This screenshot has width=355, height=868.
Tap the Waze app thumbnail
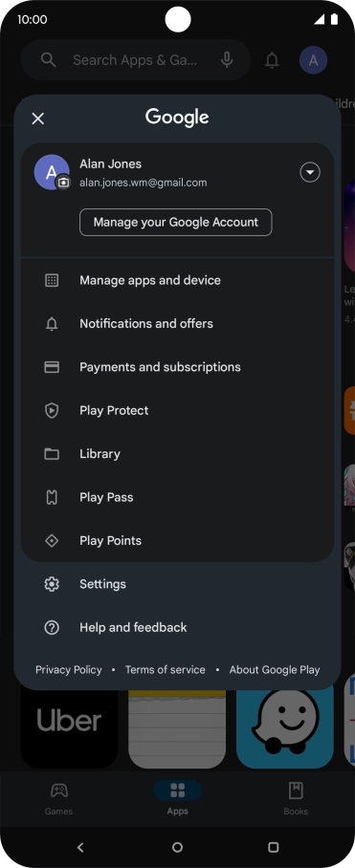[x=284, y=726]
